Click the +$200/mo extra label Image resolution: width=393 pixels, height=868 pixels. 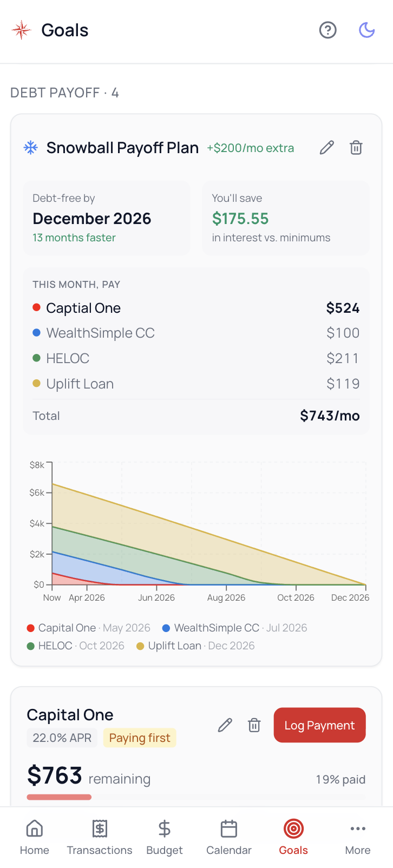tap(251, 148)
